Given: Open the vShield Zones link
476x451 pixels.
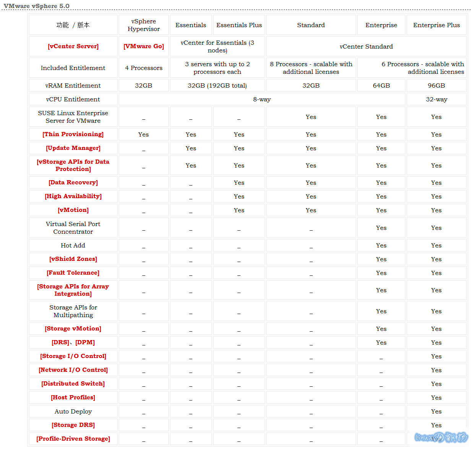Looking at the screenshot, I should [73, 259].
